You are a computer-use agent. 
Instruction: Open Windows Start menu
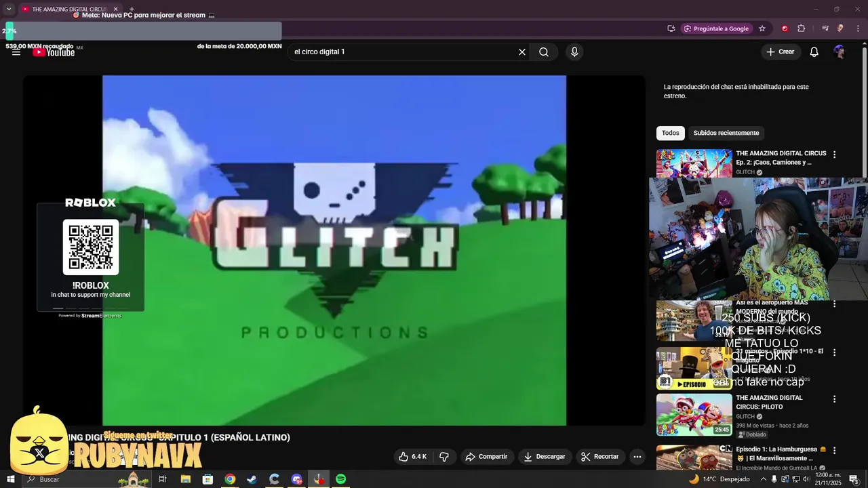point(11,479)
